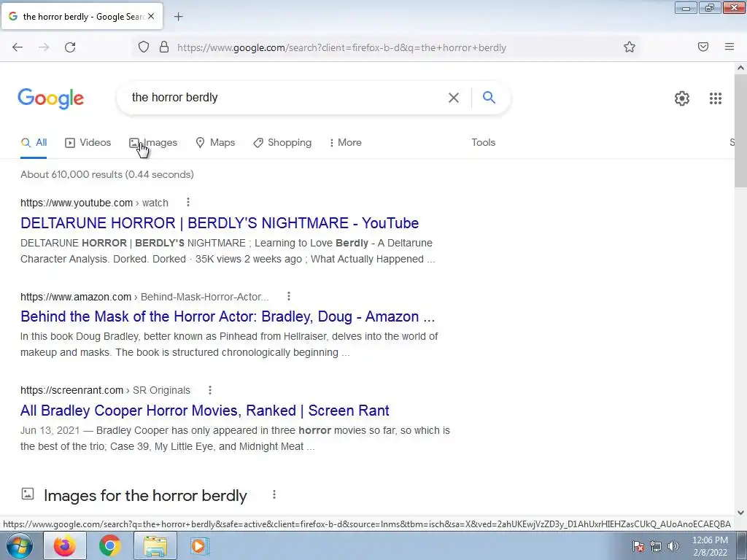Open the media player taskbar icon
Viewport: 747px width, 560px height.
198,545
